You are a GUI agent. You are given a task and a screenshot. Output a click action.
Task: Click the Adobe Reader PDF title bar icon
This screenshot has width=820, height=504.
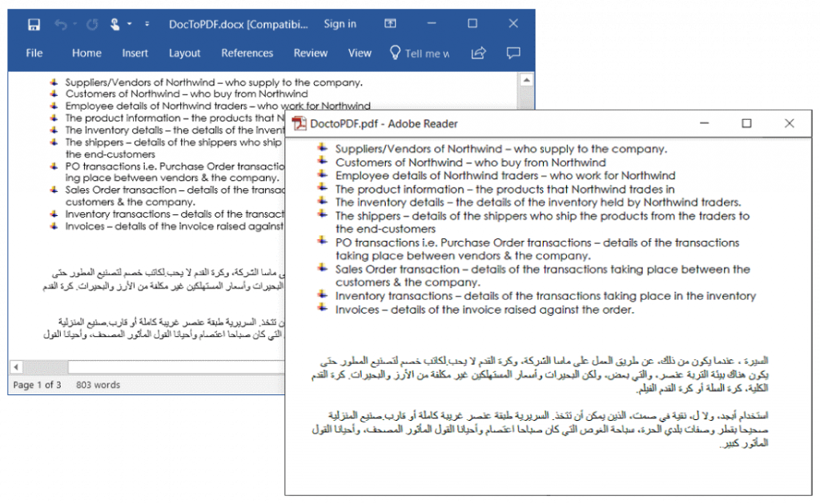coord(299,123)
